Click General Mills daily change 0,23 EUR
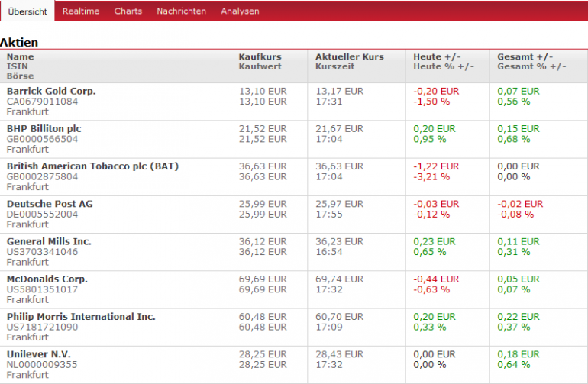This screenshot has width=588, height=384. (x=435, y=241)
